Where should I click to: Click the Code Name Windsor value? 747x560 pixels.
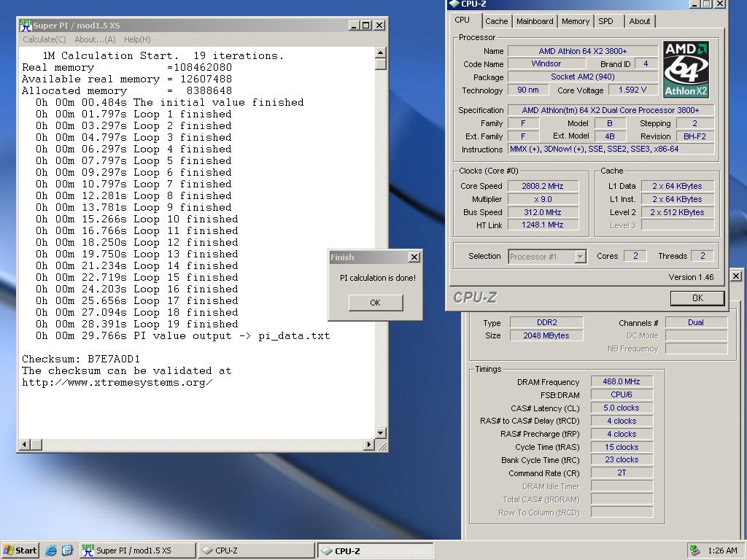point(546,63)
